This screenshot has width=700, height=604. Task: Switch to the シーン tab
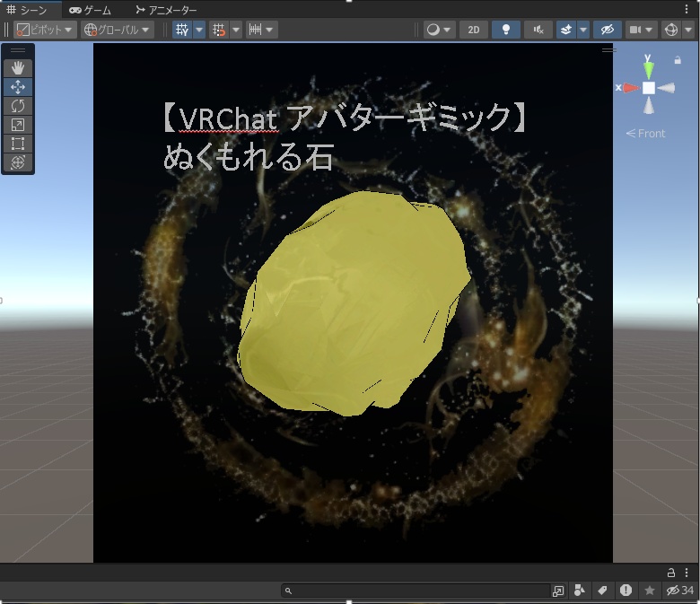(28, 9)
